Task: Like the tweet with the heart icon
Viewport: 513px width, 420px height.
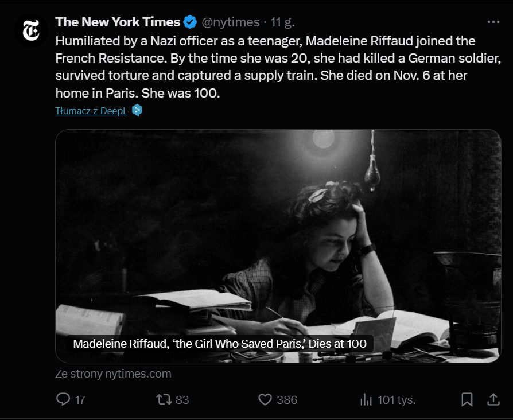Action: pos(265,399)
